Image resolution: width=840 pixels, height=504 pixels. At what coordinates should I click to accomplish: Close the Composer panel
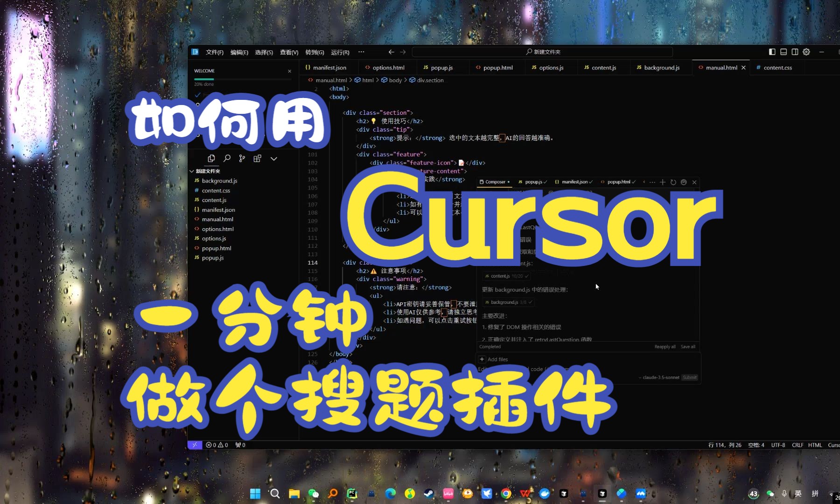pos(694,182)
